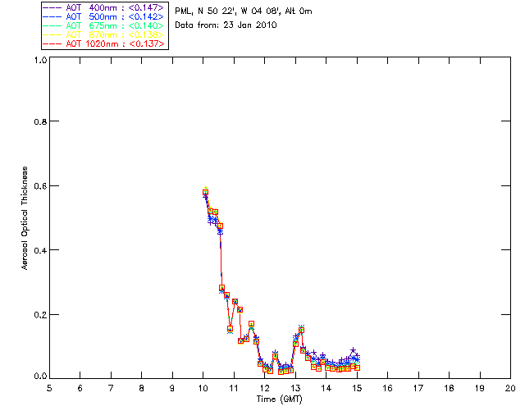Click the x-axis label 12

coord(264,388)
